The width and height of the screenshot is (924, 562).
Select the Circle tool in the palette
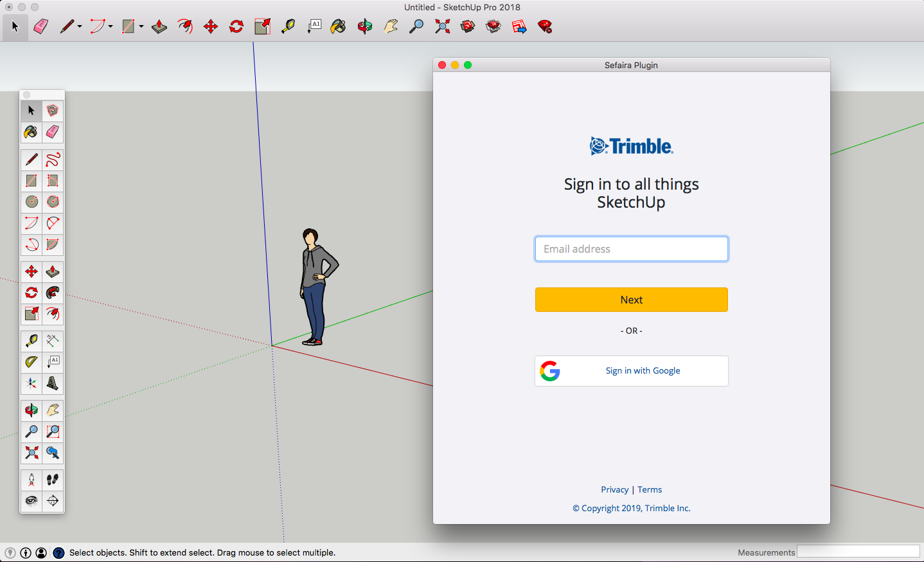(x=31, y=201)
